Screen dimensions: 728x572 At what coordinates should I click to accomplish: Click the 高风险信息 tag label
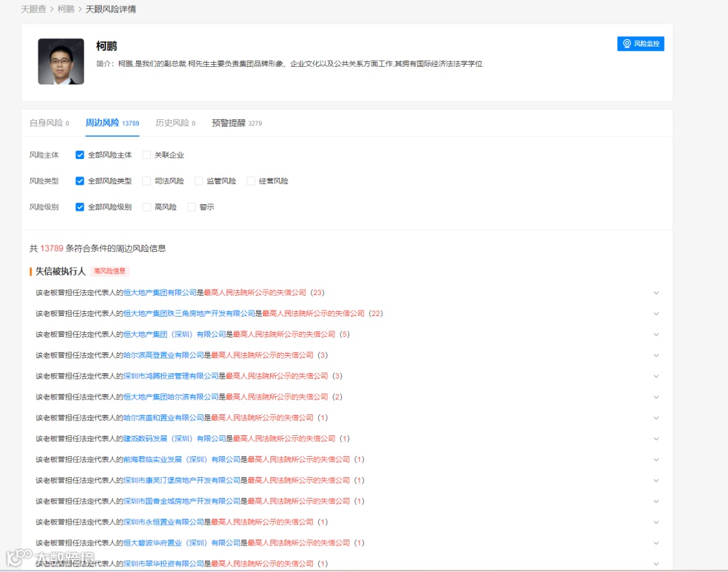[x=110, y=271]
